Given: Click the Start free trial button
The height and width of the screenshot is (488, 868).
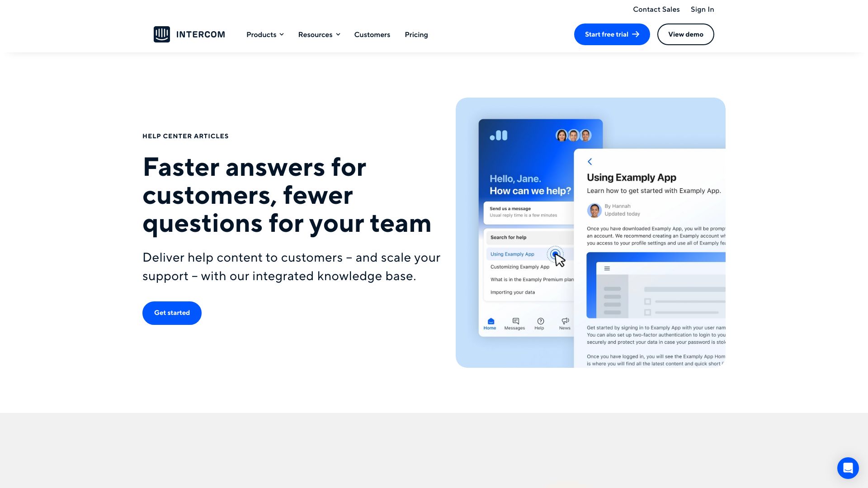Looking at the screenshot, I should pos(612,34).
